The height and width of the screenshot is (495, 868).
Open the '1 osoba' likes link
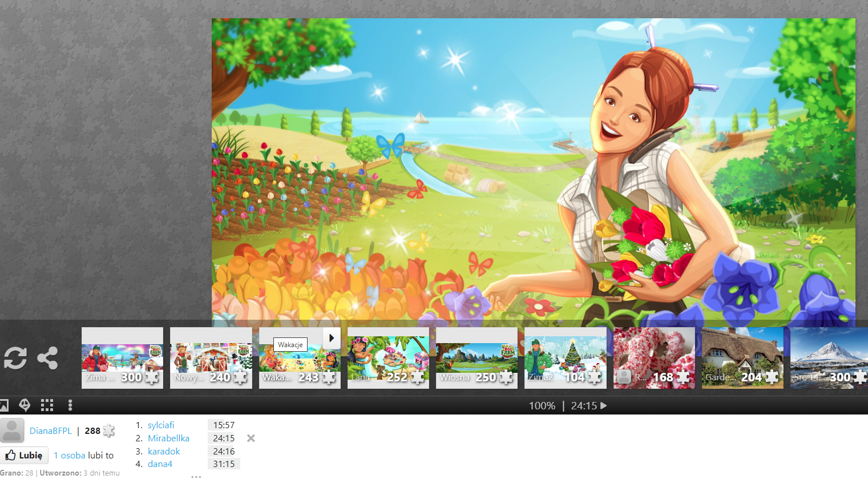tap(70, 455)
